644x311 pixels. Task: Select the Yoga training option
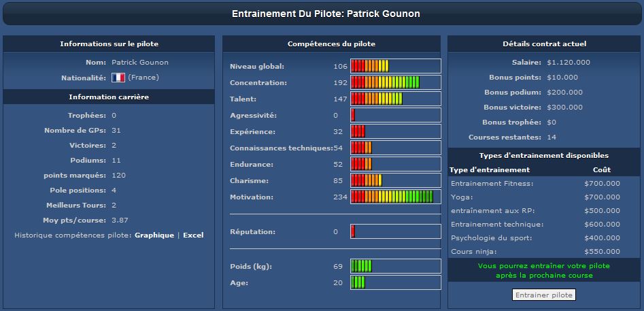pos(544,197)
